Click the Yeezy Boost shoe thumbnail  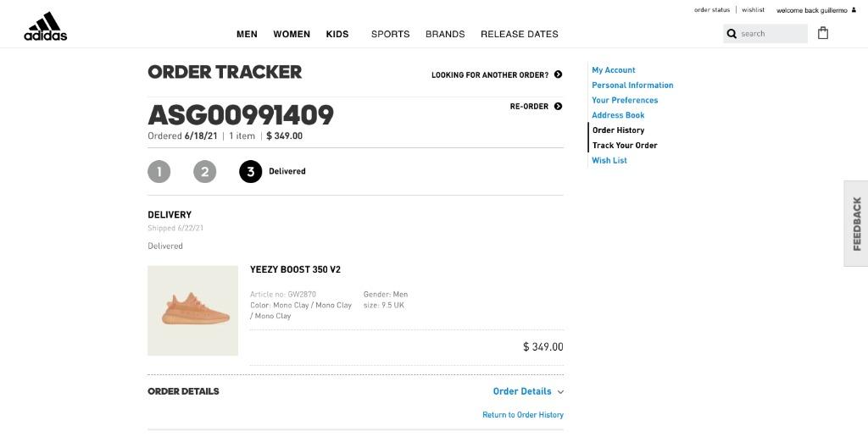click(x=192, y=310)
